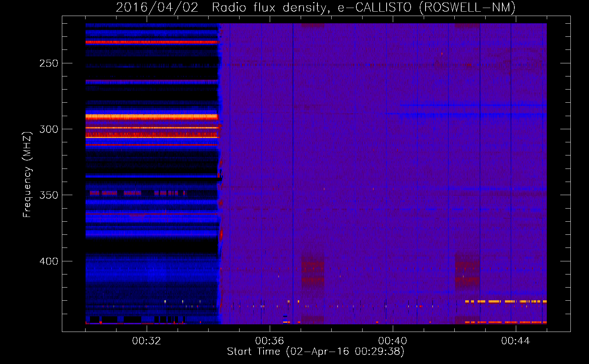Click the '350' frequency tick label
Image resolution: width=589 pixels, height=364 pixels.
(x=49, y=195)
